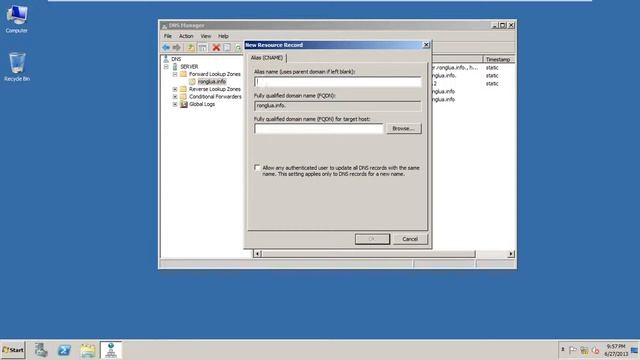
Task: Click the FQDN for target host field
Action: (319, 129)
